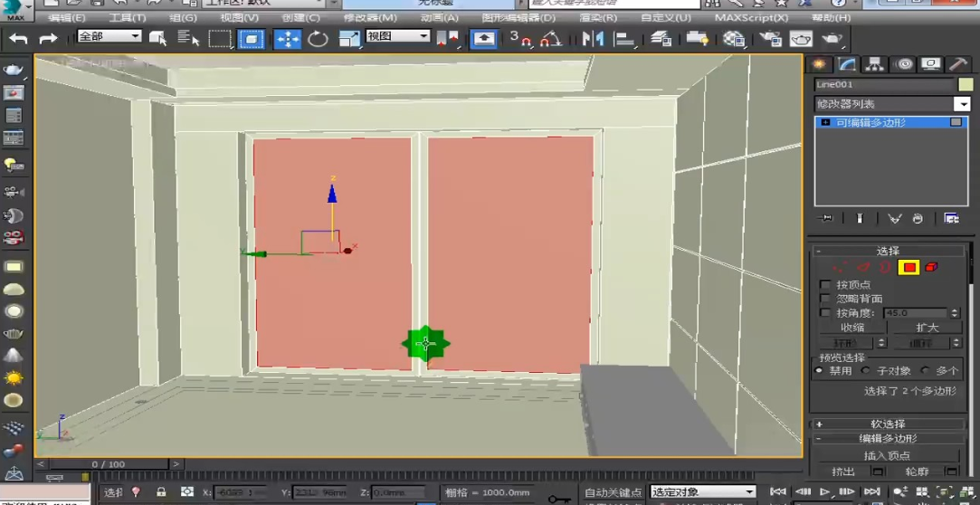The image size is (980, 505).
Task: Expand the 软选择 rollout
Action: click(x=888, y=424)
